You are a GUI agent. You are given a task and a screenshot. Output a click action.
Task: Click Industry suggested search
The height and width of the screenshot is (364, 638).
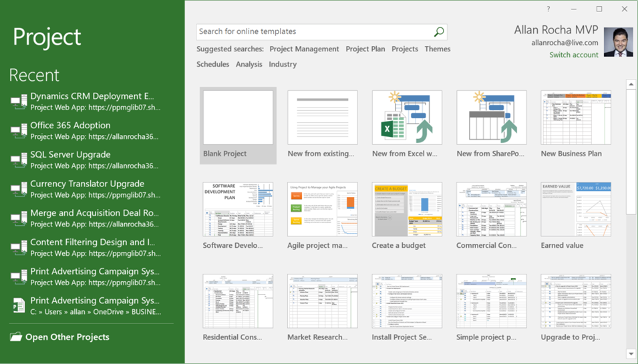pos(283,64)
